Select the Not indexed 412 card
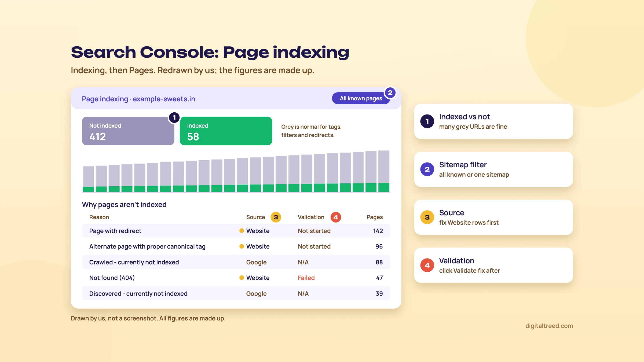The height and width of the screenshot is (362, 644). pos(128,131)
